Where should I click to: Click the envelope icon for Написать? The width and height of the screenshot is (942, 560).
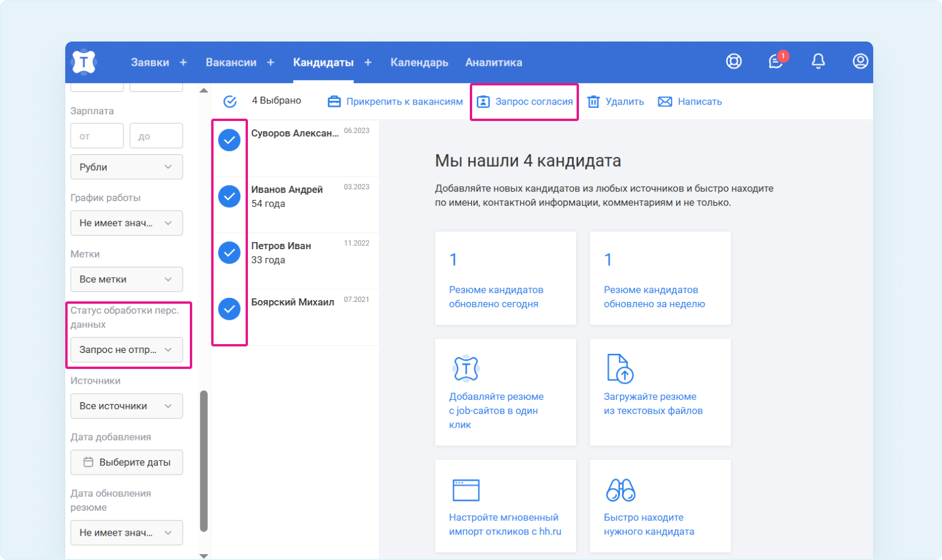[665, 102]
